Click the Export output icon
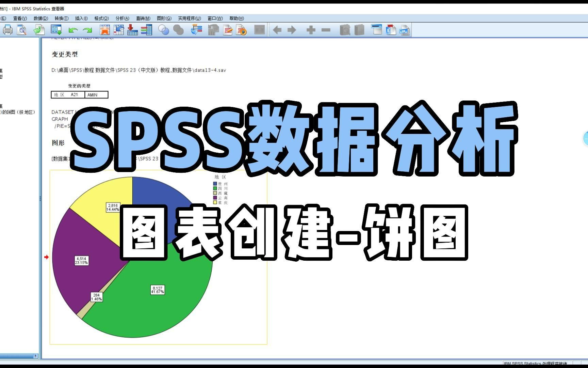Image resolution: width=588 pixels, height=368 pixels. [39, 30]
